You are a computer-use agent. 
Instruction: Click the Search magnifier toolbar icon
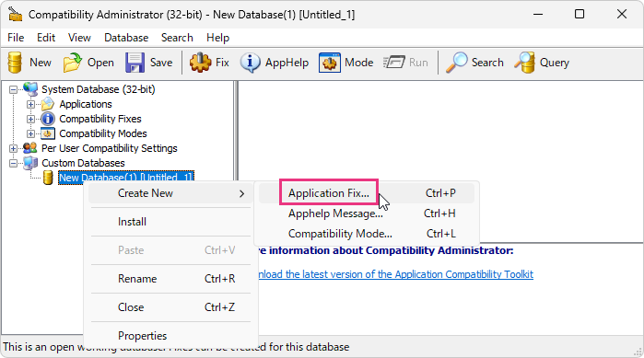click(456, 63)
